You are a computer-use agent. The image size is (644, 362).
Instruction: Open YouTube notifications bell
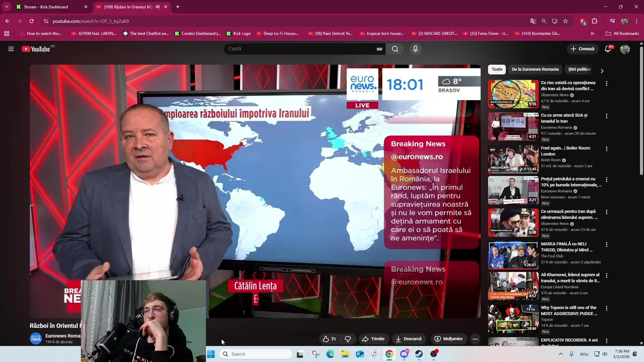tap(608, 49)
